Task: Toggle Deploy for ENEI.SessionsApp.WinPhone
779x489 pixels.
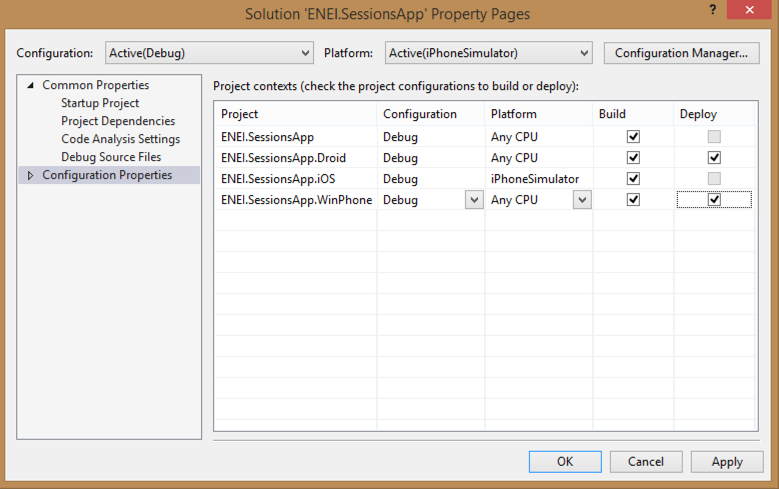Action: (713, 200)
